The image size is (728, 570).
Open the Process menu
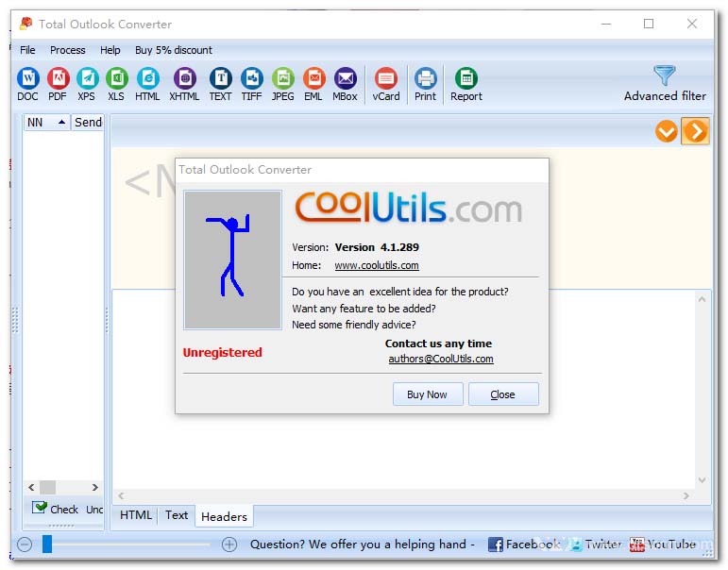click(68, 50)
